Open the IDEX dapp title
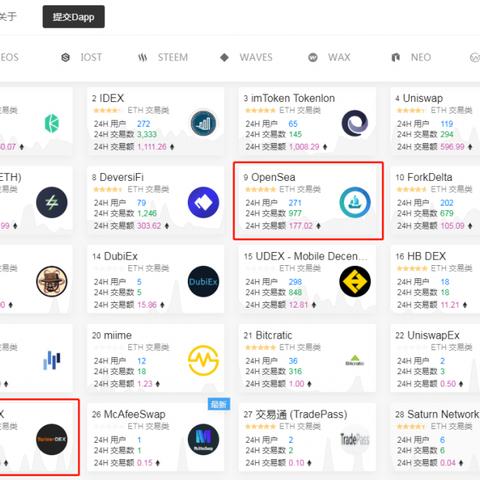Image resolution: width=480 pixels, height=480 pixels. click(x=112, y=98)
